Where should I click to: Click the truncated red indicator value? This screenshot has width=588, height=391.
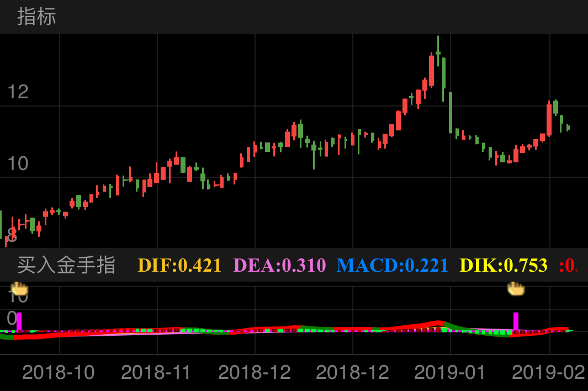coord(568,266)
